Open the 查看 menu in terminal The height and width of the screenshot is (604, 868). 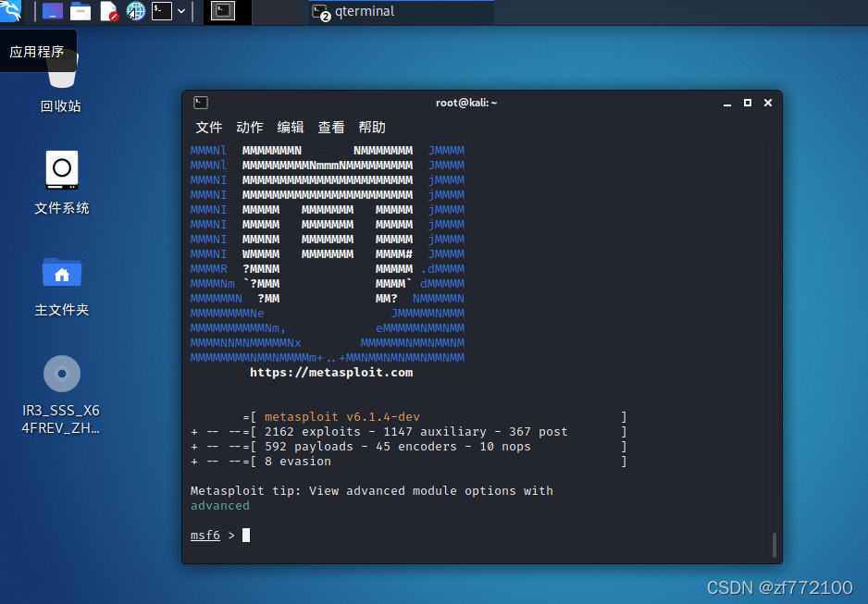pyautogui.click(x=331, y=128)
